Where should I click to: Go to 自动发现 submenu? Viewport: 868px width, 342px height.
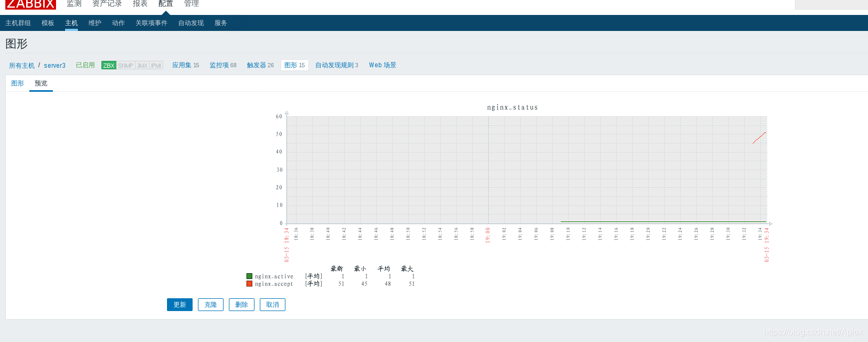pyautogui.click(x=191, y=23)
